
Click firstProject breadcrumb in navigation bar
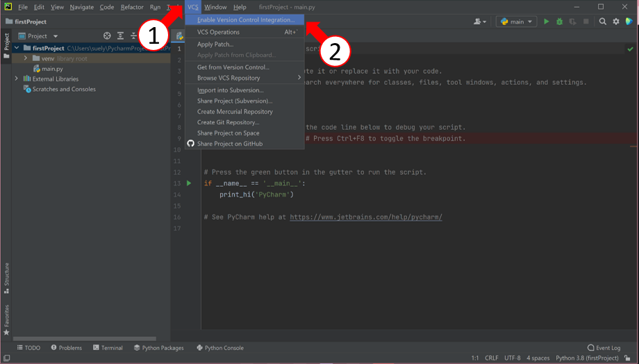click(x=26, y=22)
